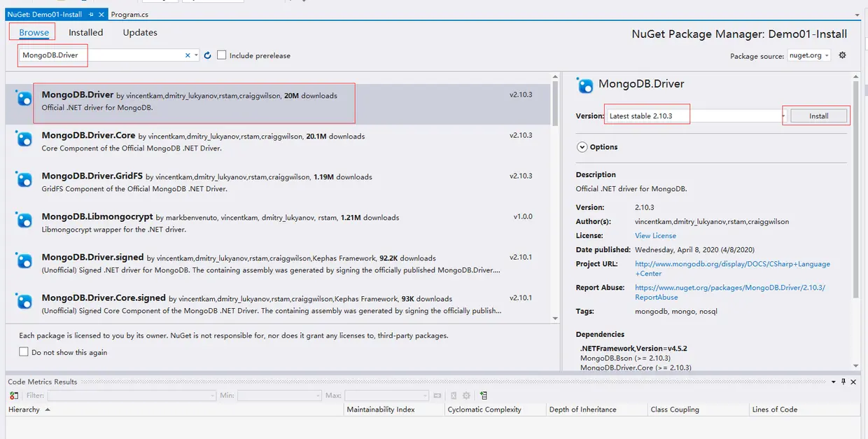
Task: Select the MongoDB.Driver.signed package row
Action: (x=278, y=267)
